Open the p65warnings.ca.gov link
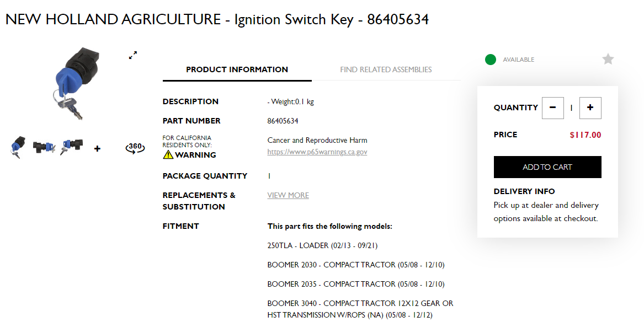 (317, 152)
